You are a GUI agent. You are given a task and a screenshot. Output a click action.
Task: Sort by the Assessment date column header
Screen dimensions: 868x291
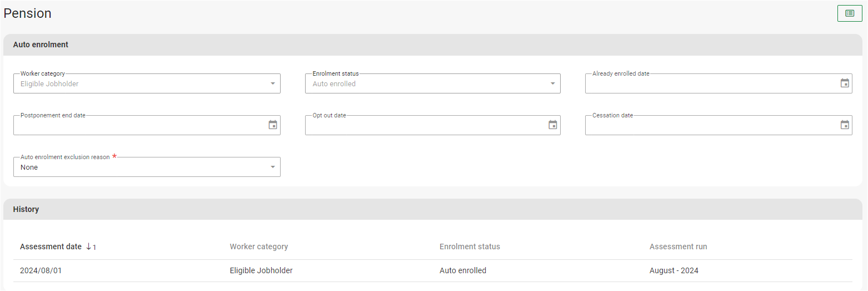point(51,246)
